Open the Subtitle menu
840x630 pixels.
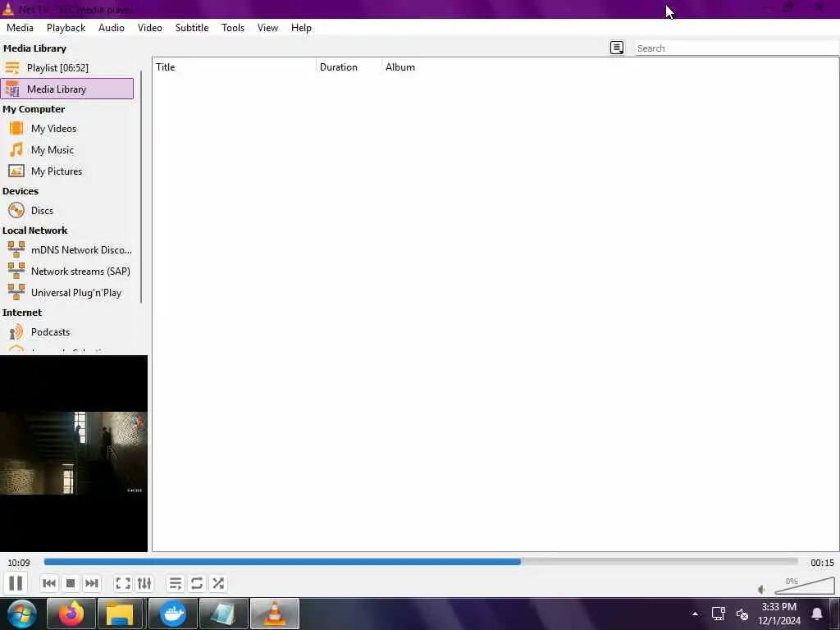click(192, 28)
